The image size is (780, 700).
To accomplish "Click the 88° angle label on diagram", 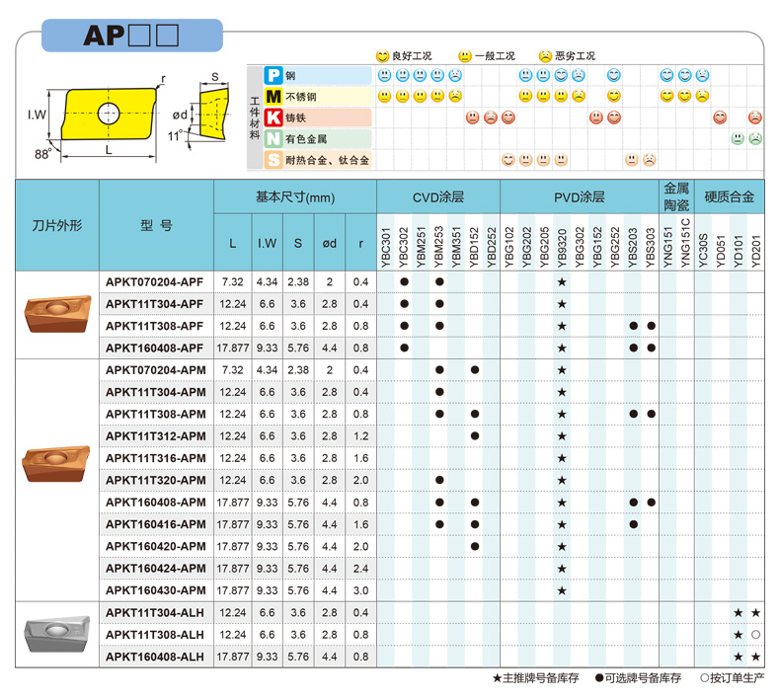I will [x=42, y=154].
